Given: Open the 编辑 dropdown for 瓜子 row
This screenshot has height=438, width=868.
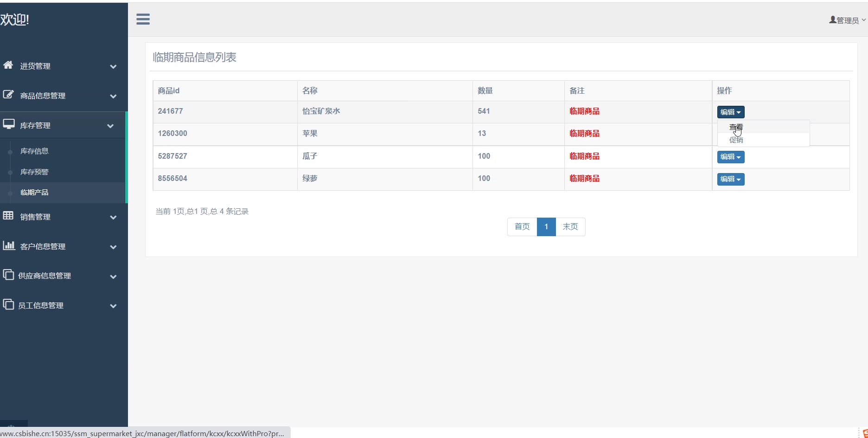Looking at the screenshot, I should [730, 157].
